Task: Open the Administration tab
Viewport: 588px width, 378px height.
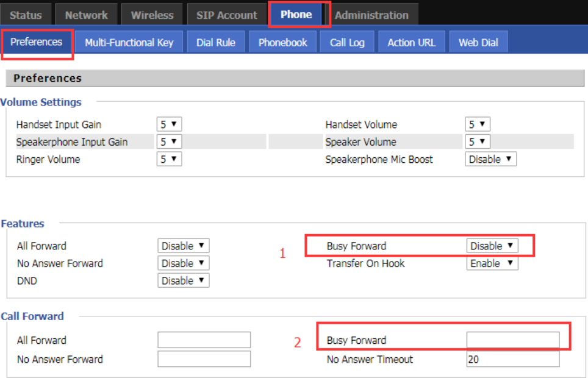Action: pos(371,15)
